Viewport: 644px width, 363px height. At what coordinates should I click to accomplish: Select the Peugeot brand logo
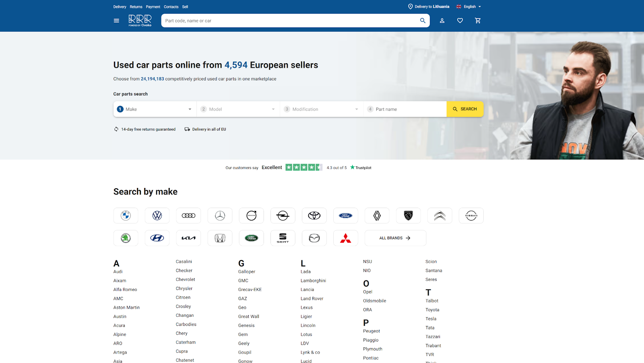point(409,216)
